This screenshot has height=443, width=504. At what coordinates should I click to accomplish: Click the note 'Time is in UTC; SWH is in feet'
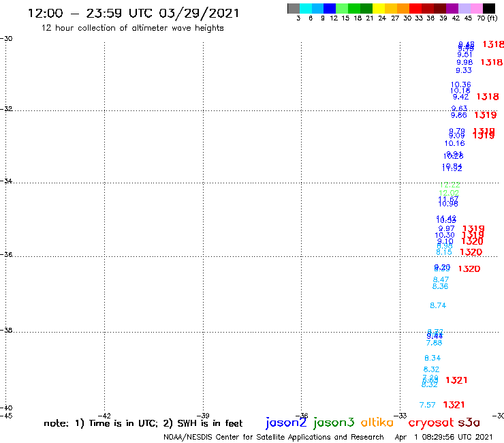coord(143,423)
